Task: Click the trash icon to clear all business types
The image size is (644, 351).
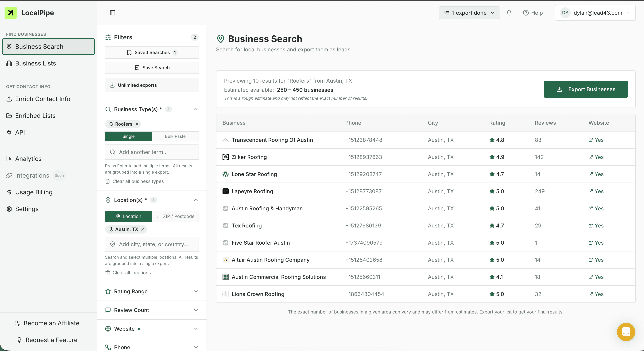Action: point(108,181)
